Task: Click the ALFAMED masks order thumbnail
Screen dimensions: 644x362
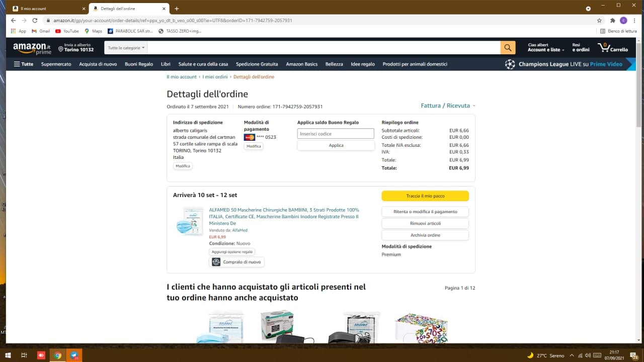Action: coord(190,221)
